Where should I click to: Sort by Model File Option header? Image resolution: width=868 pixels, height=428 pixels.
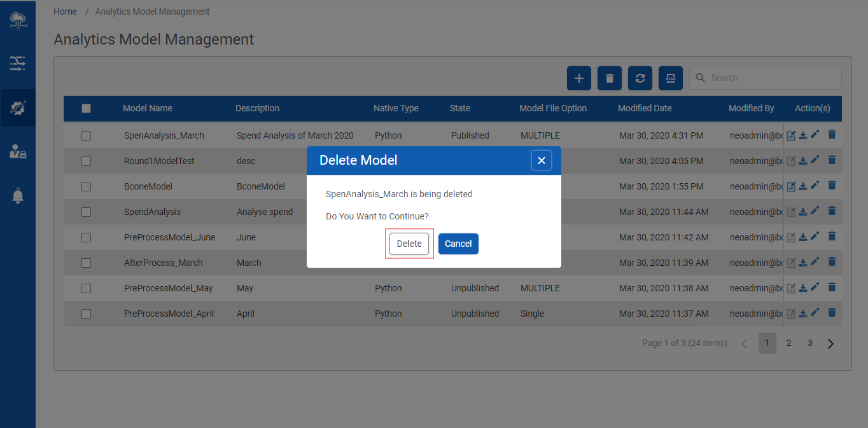coord(553,108)
